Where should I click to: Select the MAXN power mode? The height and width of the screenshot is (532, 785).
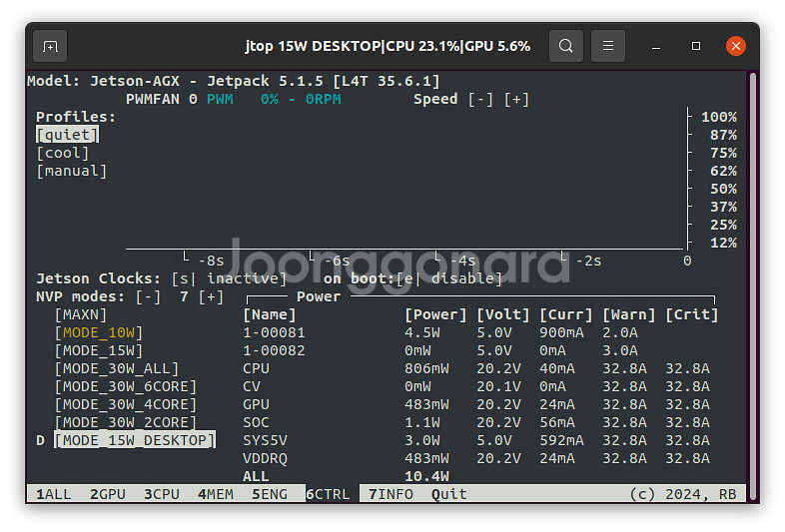click(x=81, y=314)
